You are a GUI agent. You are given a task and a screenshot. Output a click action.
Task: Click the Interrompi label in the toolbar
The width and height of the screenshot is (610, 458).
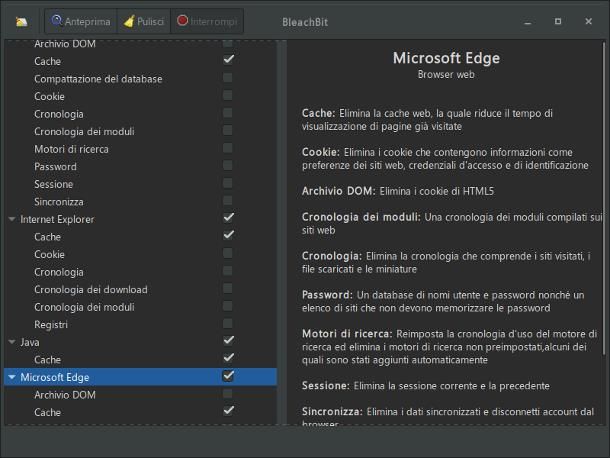click(214, 22)
